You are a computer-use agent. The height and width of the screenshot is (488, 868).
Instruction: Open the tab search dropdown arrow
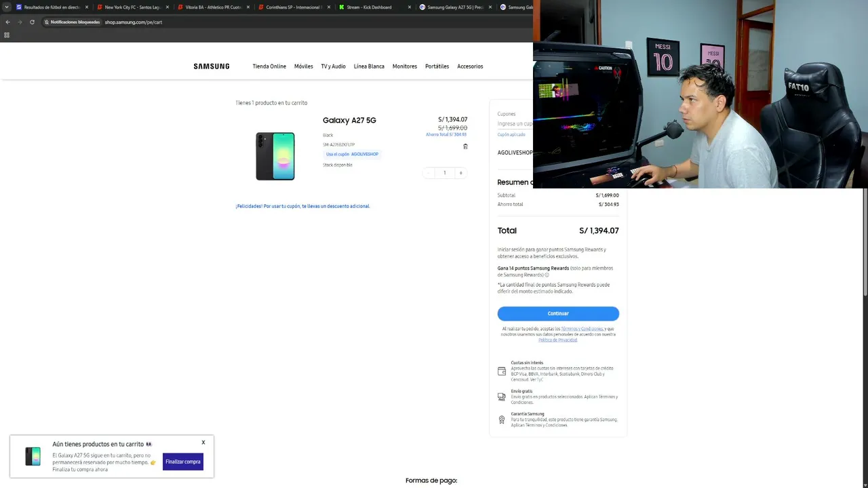[x=7, y=7]
